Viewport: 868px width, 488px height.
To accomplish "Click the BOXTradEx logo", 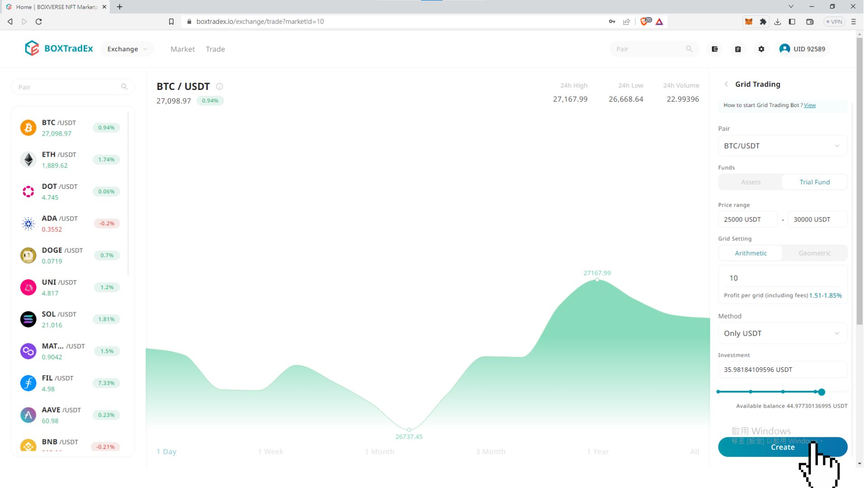I will click(x=59, y=48).
